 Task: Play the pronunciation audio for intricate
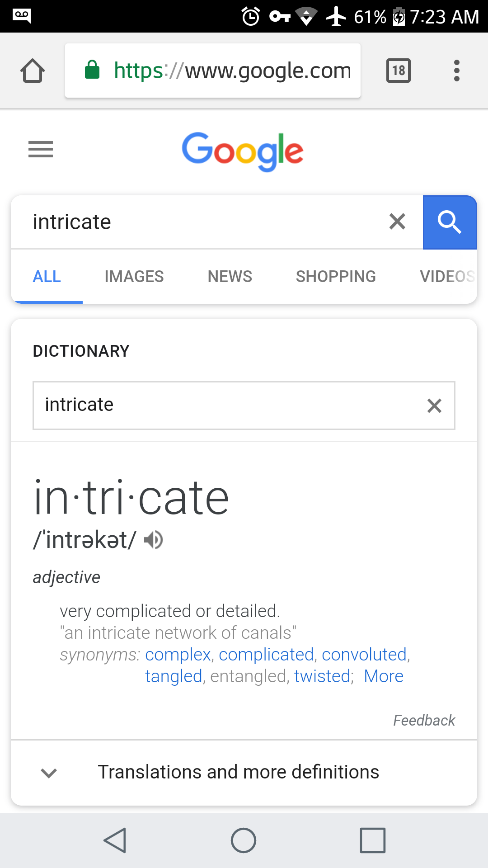coord(154,540)
